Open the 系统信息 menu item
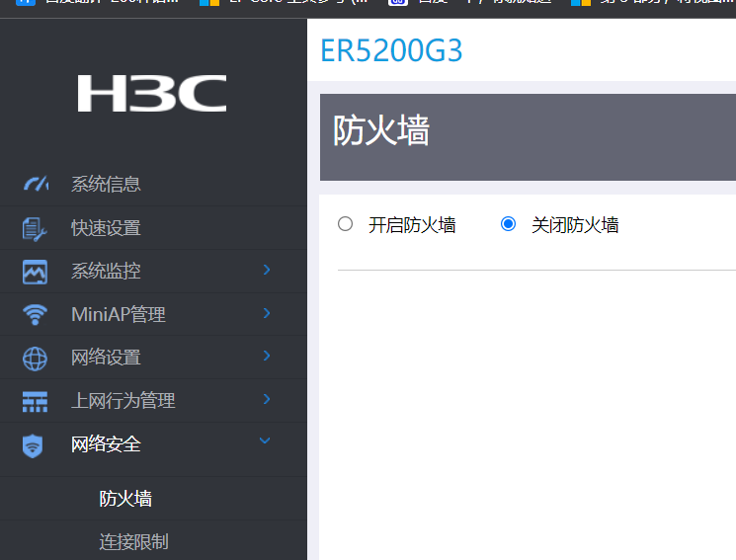 153,184
